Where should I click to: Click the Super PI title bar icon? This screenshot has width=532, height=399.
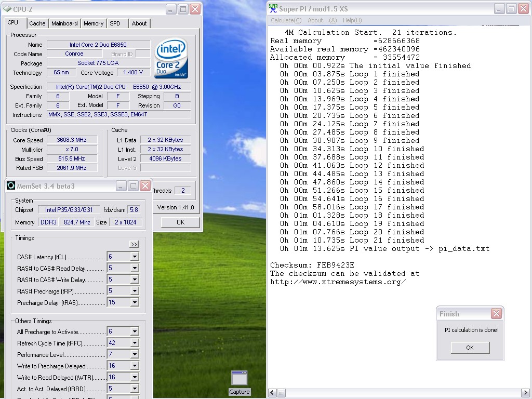[273, 9]
